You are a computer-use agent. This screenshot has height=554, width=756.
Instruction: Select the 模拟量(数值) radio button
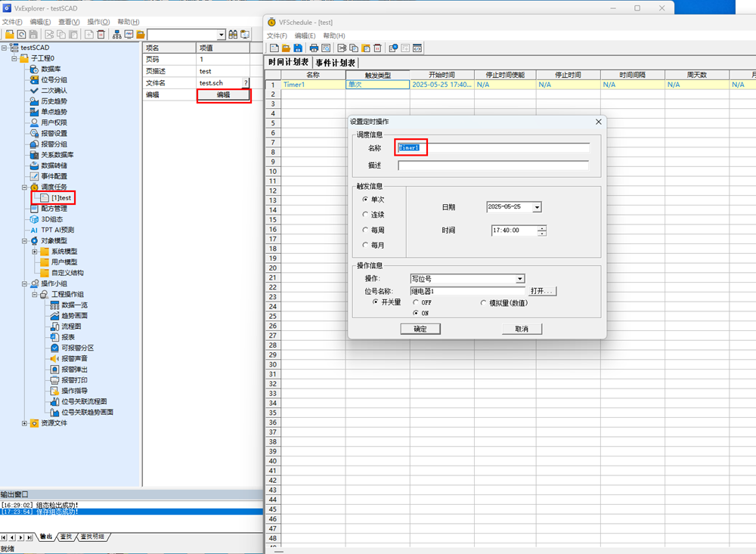click(483, 303)
